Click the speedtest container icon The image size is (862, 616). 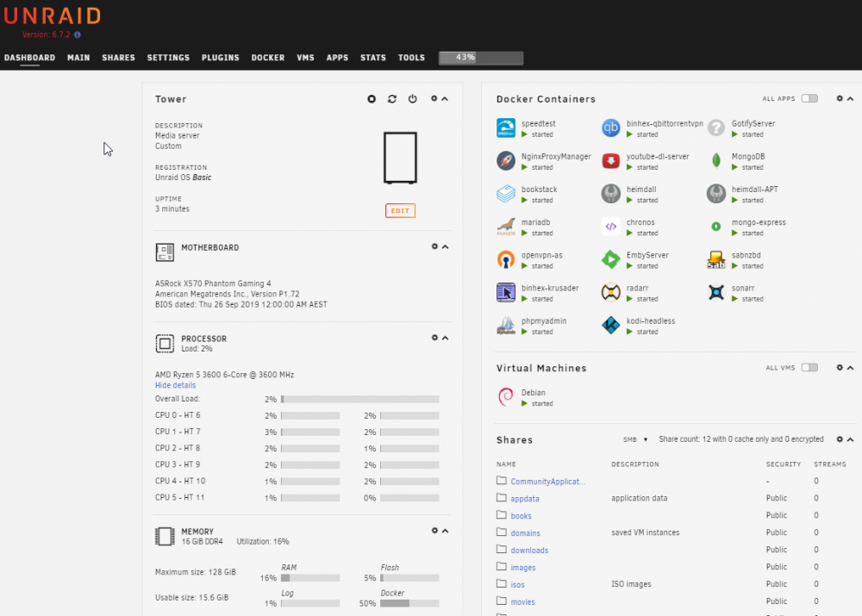(x=506, y=128)
